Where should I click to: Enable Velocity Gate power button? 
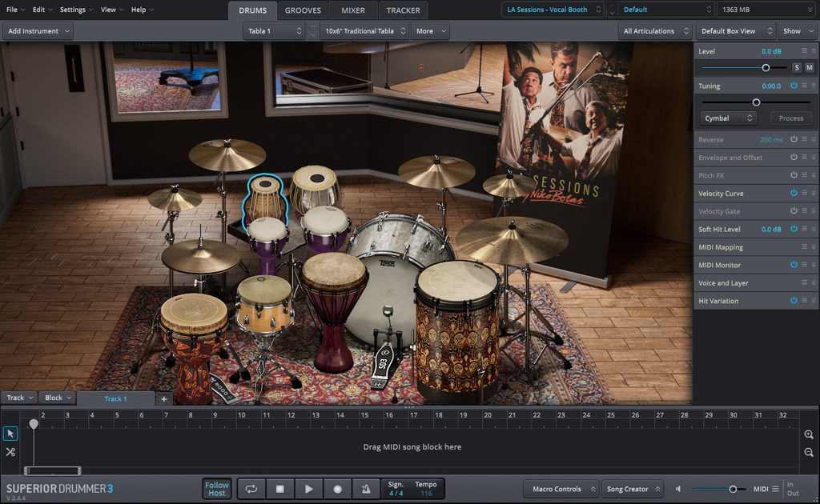794,211
